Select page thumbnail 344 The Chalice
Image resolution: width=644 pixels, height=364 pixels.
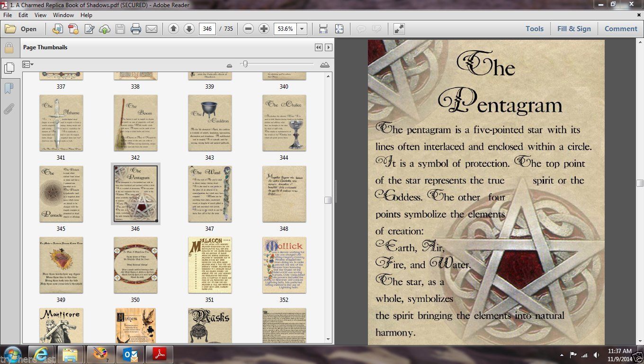[x=284, y=123]
